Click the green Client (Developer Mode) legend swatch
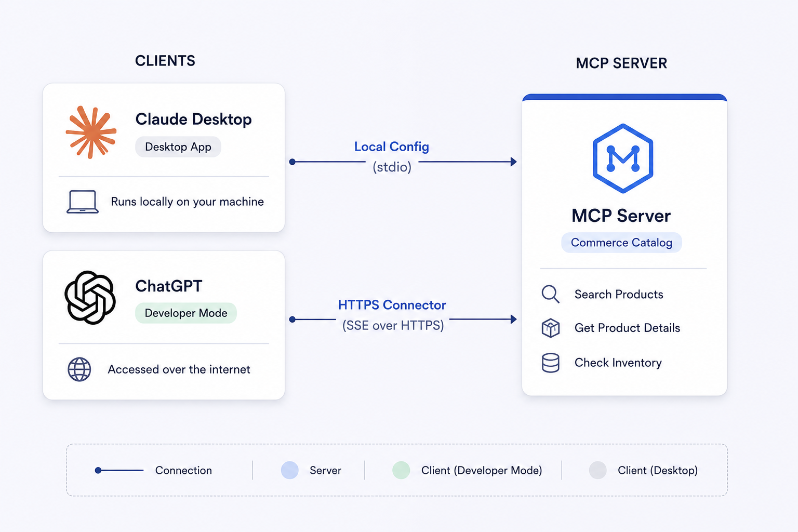The image size is (798, 532). (401, 470)
